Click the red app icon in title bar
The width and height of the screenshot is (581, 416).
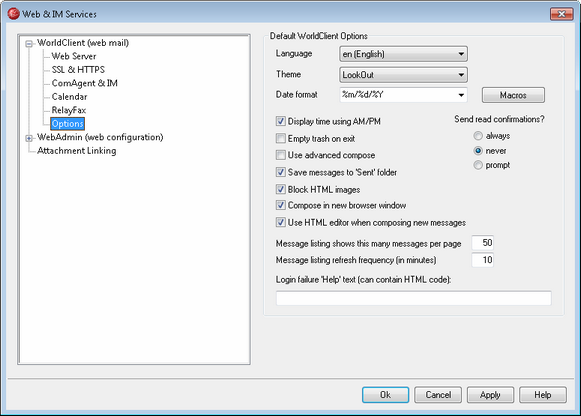(x=13, y=14)
